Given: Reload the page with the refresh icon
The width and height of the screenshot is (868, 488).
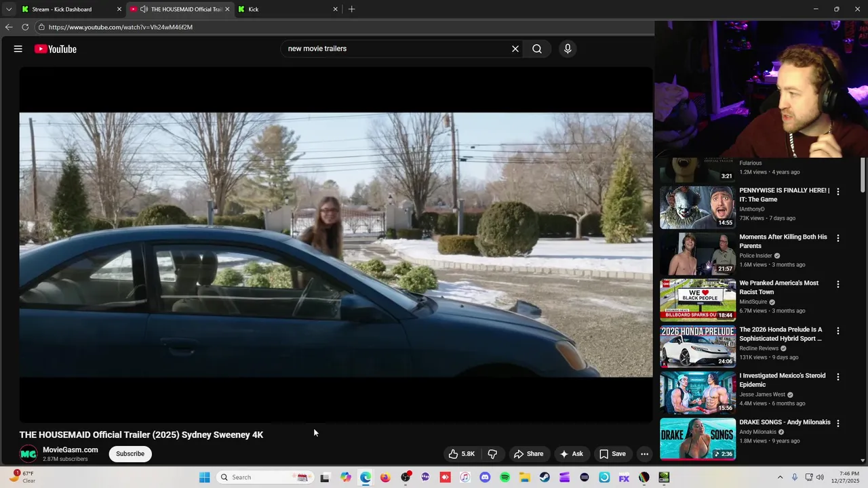Looking at the screenshot, I should click(x=25, y=27).
